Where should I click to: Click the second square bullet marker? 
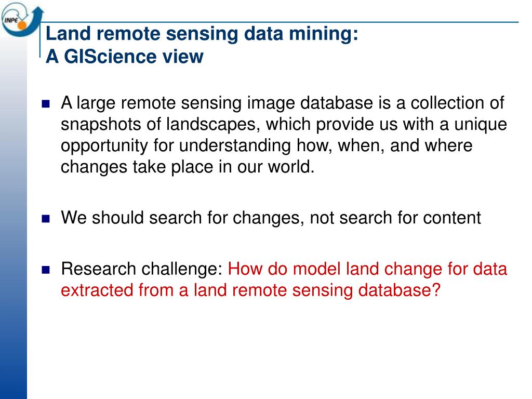pos(46,219)
